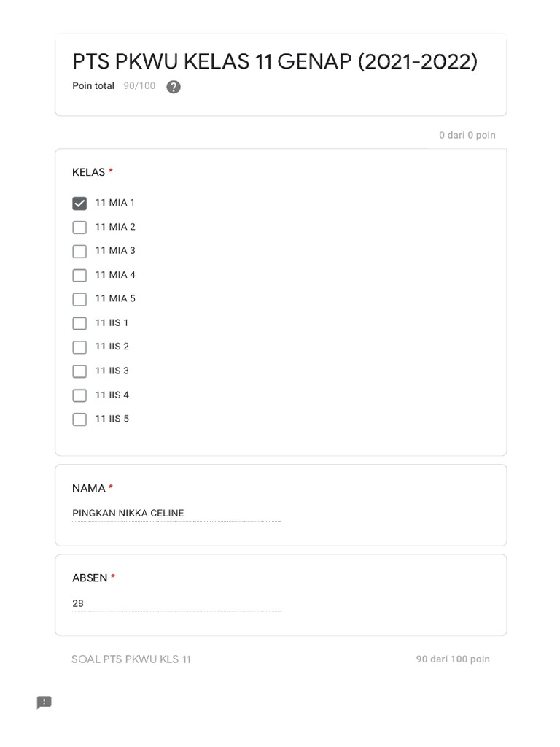Click the 90/100 total score text

(139, 86)
